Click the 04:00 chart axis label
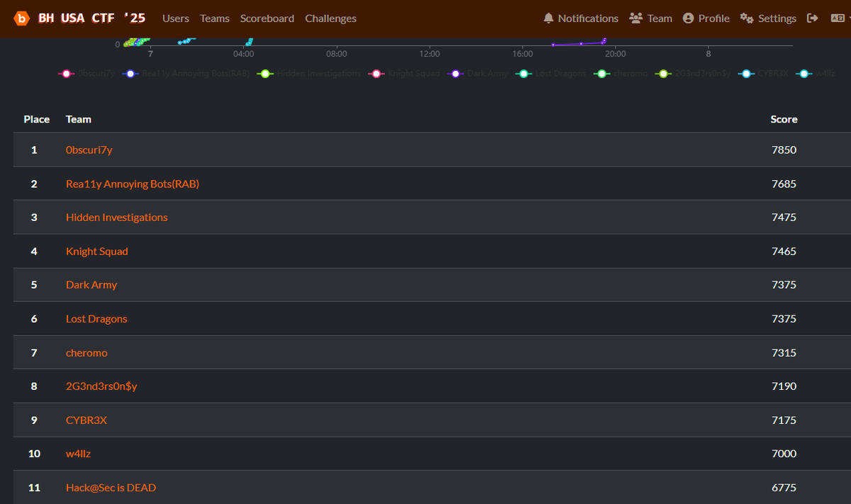 (x=243, y=54)
